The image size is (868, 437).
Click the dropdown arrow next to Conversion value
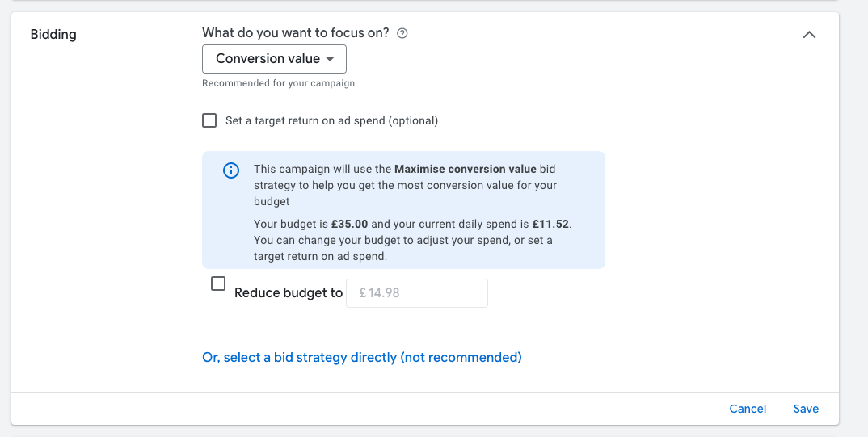tap(330, 59)
